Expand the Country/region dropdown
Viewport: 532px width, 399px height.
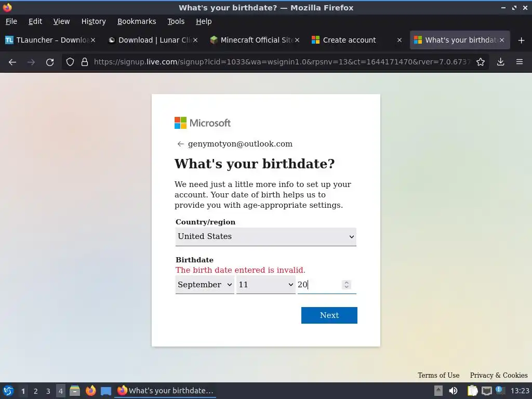265,236
